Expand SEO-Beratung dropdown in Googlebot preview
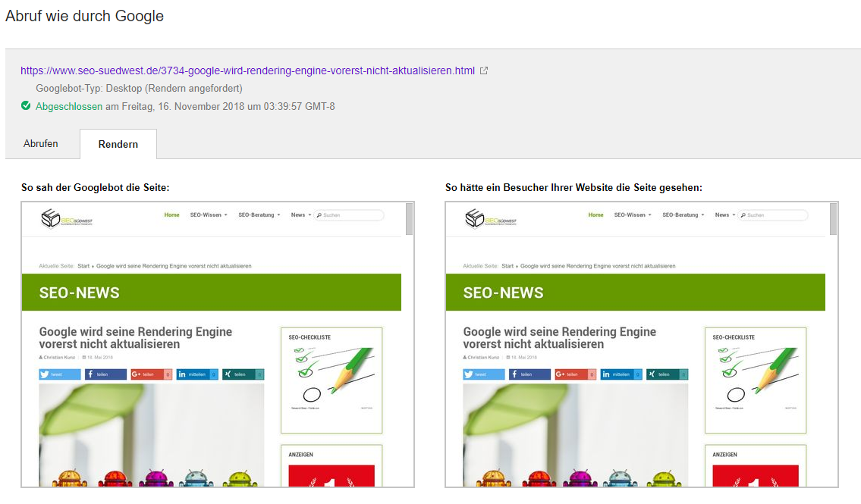Screen dimensions: 861x504 pyautogui.click(x=259, y=215)
